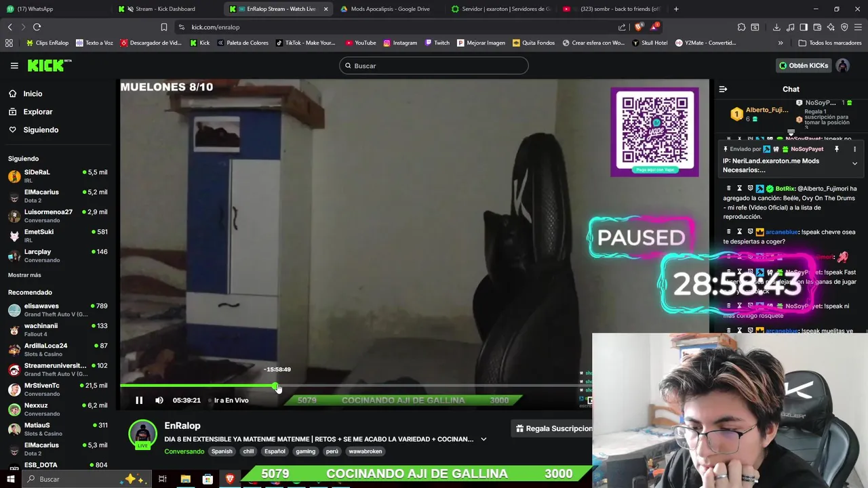Open wachinanii recommended channel
Image resolution: width=868 pixels, height=488 pixels.
click(x=58, y=329)
